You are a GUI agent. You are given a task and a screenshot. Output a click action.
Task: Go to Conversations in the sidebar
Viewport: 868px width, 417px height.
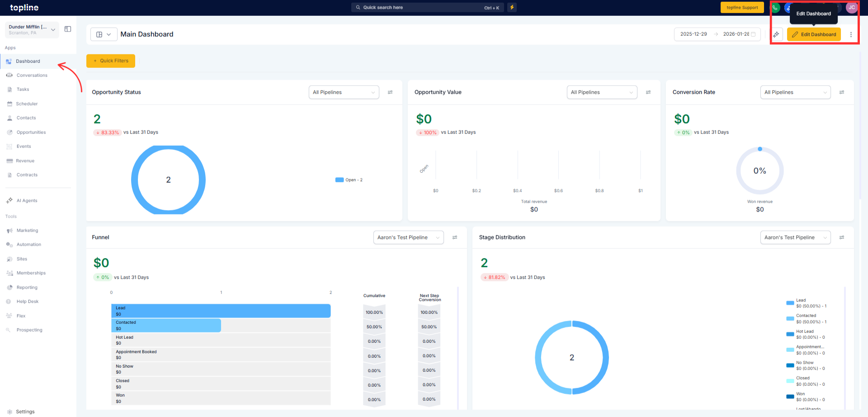click(32, 76)
